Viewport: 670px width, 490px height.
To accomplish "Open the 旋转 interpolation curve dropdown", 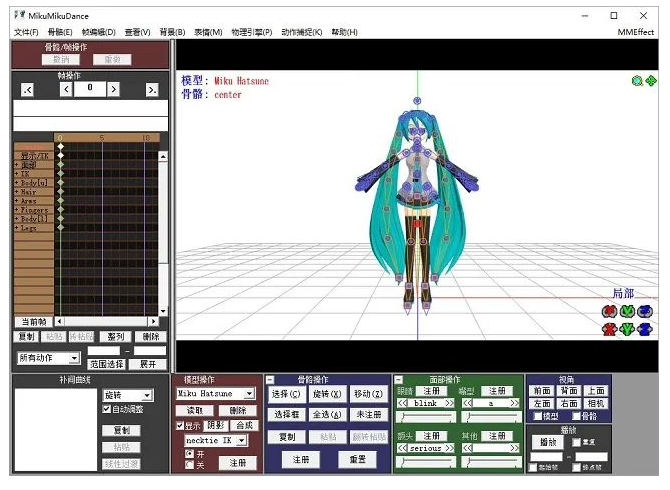I will [147, 395].
